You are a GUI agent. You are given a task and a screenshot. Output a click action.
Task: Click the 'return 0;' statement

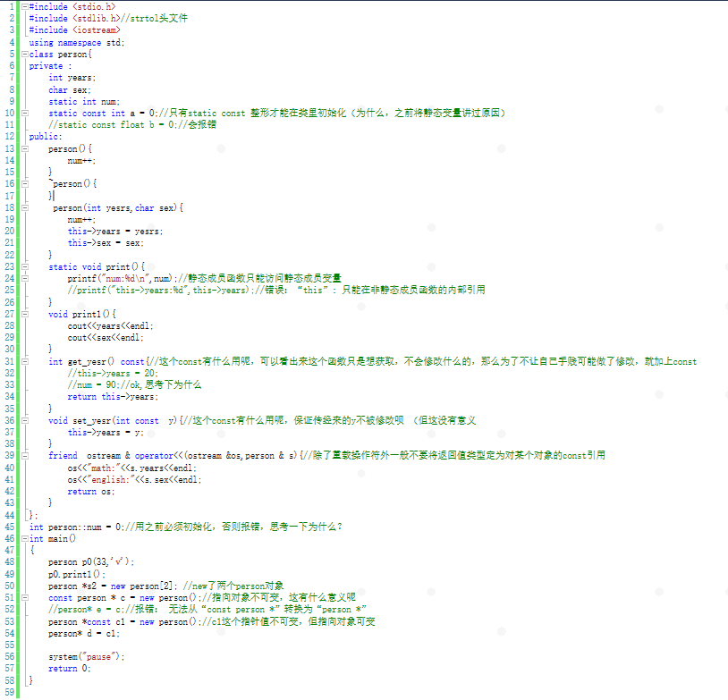(x=70, y=669)
